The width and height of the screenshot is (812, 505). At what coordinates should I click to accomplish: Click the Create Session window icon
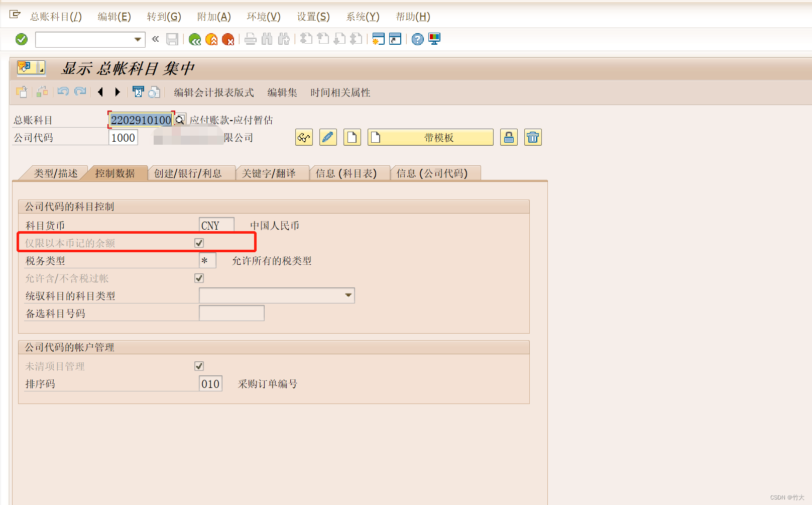point(378,39)
